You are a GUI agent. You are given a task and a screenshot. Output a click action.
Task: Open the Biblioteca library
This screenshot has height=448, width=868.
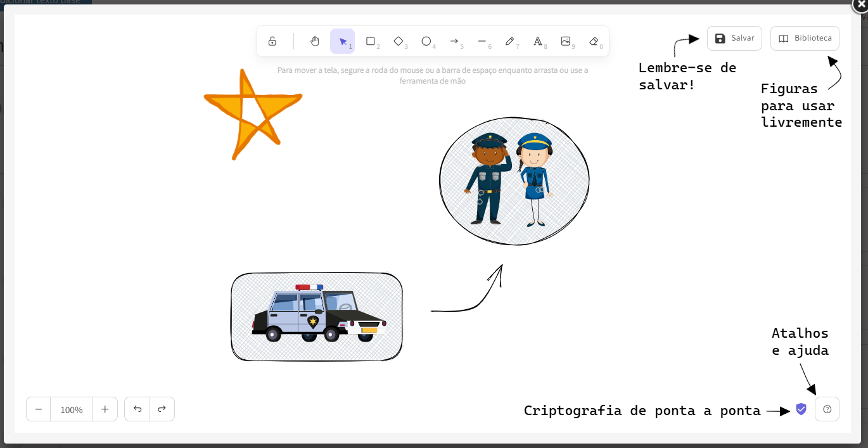click(x=805, y=38)
